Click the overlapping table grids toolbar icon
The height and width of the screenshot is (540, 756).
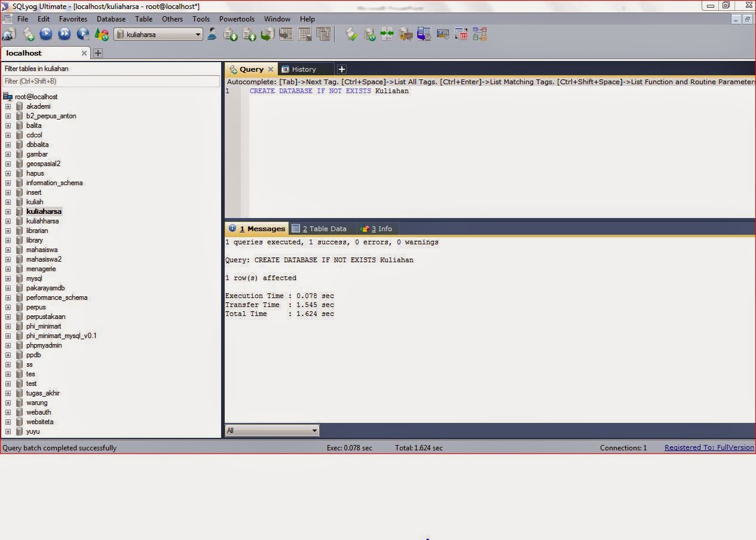(x=323, y=35)
